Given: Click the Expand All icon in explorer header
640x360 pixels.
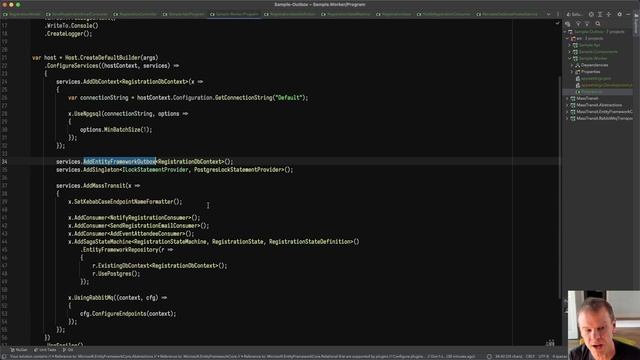Looking at the screenshot, I should point(600,14).
